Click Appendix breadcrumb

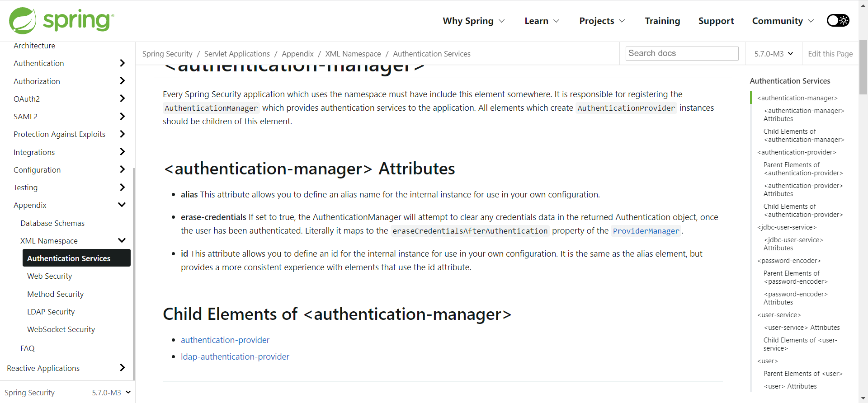(x=297, y=54)
